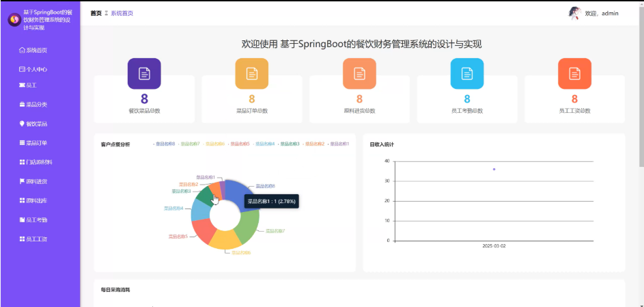Click the 原料进货总数 card label
This screenshot has width=644, height=307.
pos(359,111)
